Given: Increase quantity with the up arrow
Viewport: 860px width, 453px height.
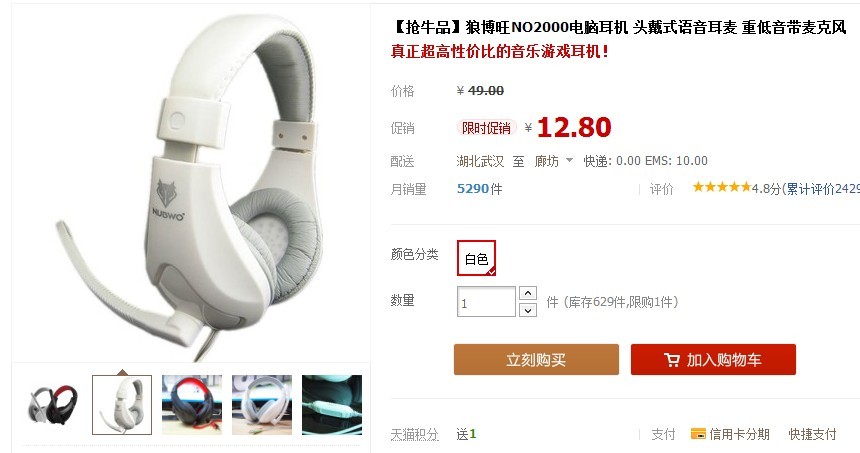Looking at the screenshot, I should (528, 293).
